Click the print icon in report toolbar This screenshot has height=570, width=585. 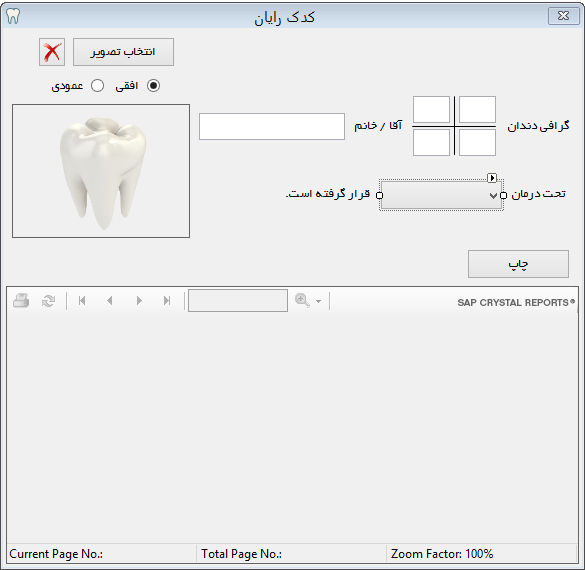(21, 300)
